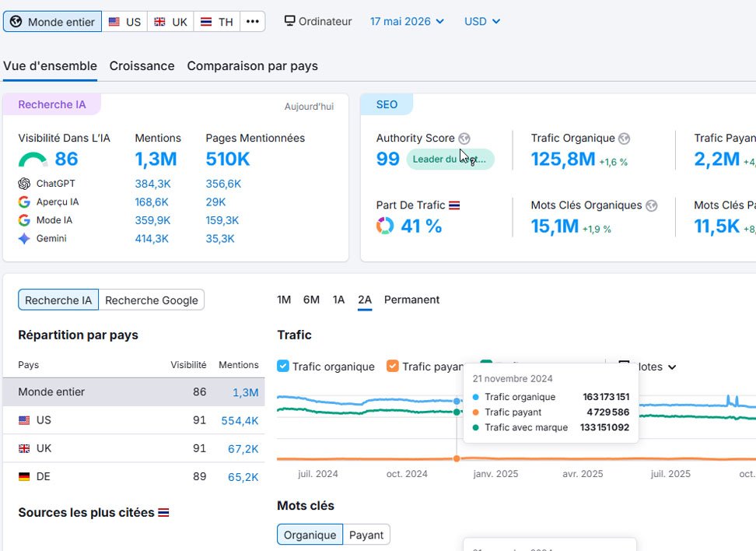Open the 125,8M organic traffic value

click(563, 160)
